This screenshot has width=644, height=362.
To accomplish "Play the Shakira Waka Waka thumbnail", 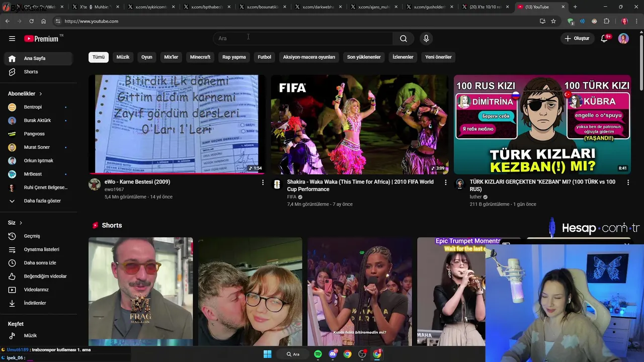I will [x=360, y=125].
